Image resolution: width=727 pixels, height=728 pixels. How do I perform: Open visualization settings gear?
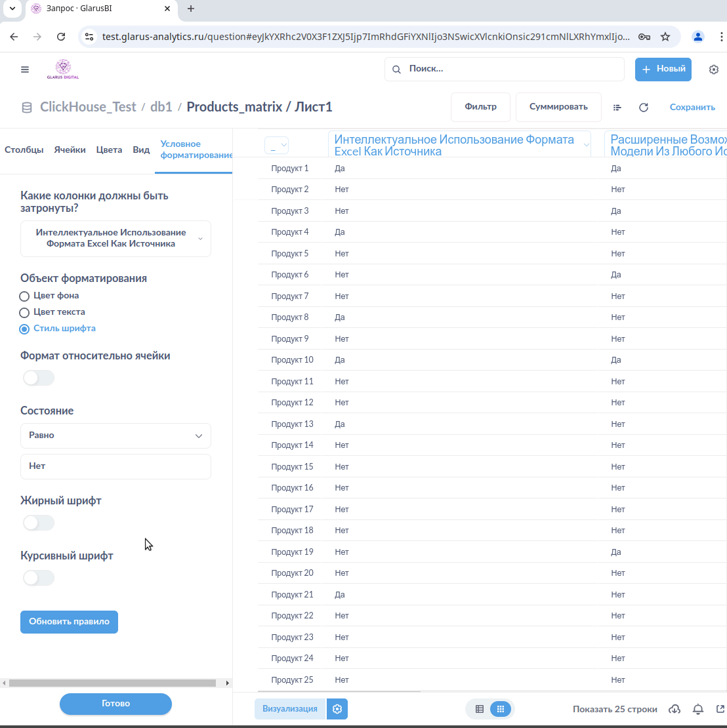[x=337, y=709]
